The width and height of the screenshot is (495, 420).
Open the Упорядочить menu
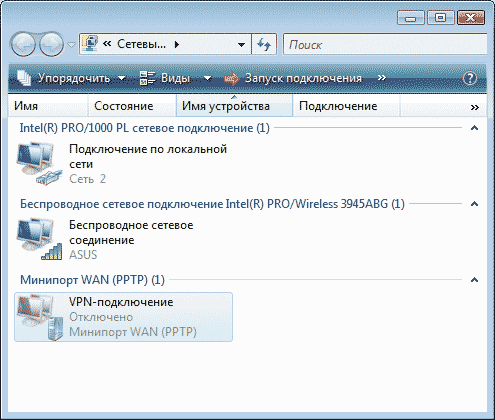tap(71, 78)
